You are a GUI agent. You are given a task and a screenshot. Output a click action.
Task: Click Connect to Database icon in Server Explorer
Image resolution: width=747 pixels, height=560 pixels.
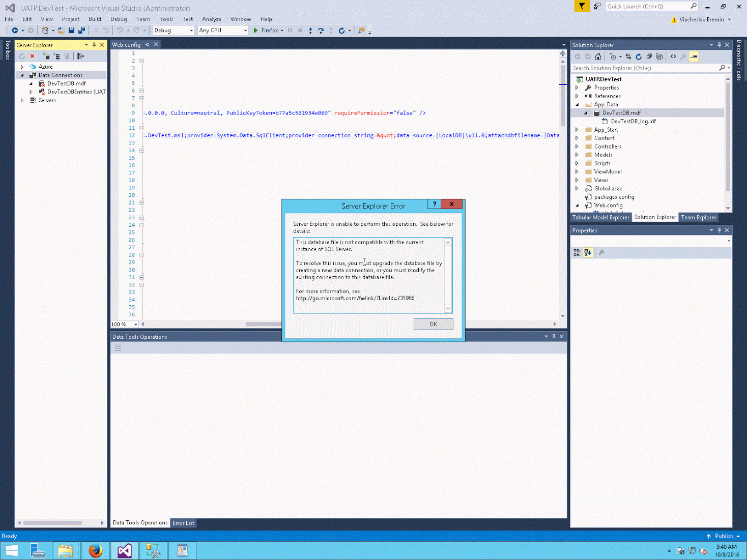46,56
